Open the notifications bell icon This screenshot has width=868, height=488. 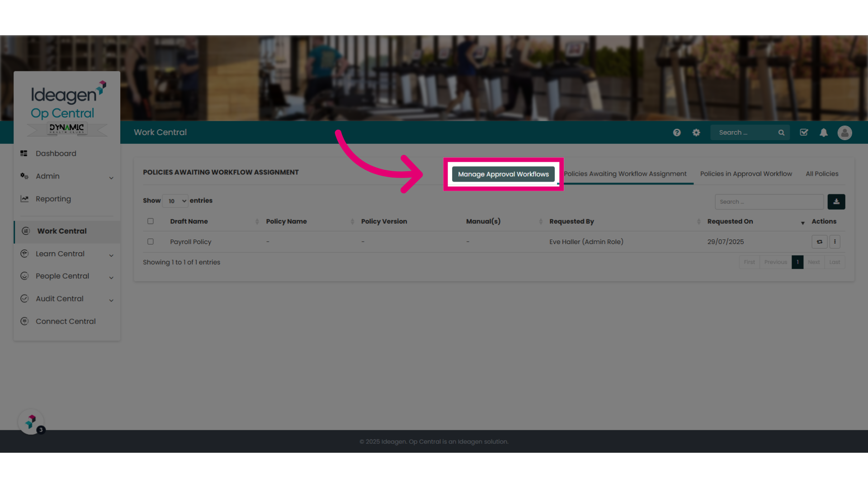coord(824,132)
